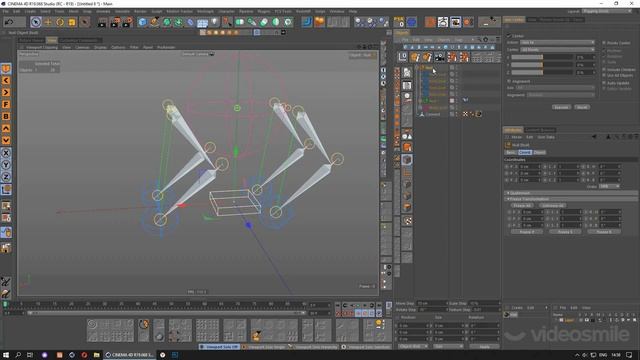This screenshot has height=360, width=640.
Task: Click the Apply button in Coordinates
Action: pos(484,346)
